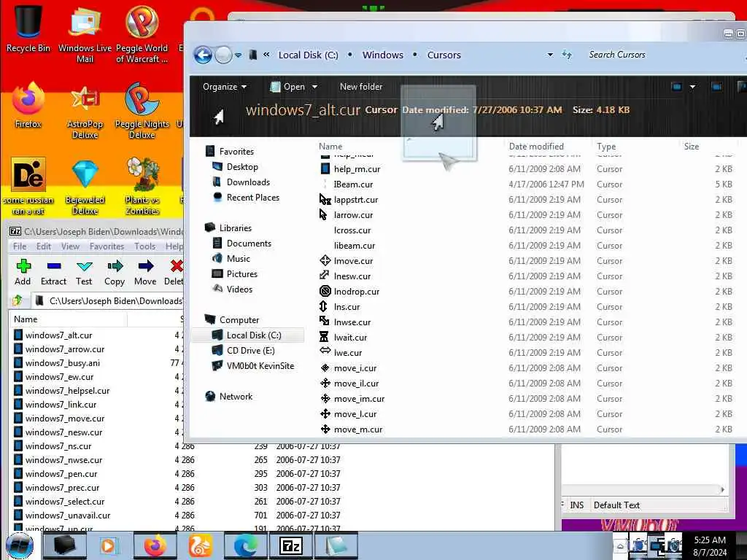Open File menu in 7-Zip
This screenshot has width=747, height=560.
(20, 246)
